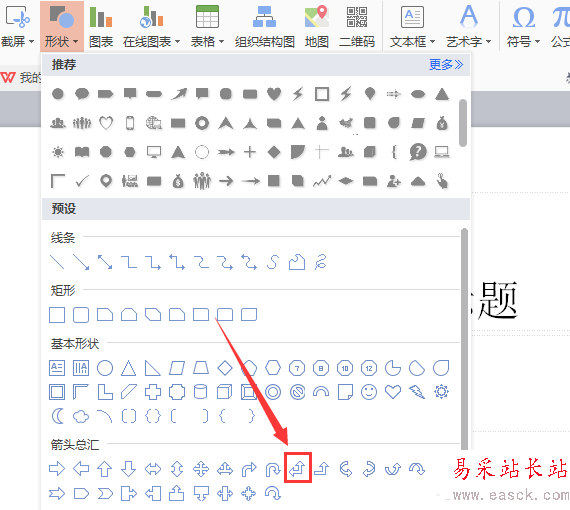Click the 表格 table icon
This screenshot has height=510, width=570.
pos(207,17)
